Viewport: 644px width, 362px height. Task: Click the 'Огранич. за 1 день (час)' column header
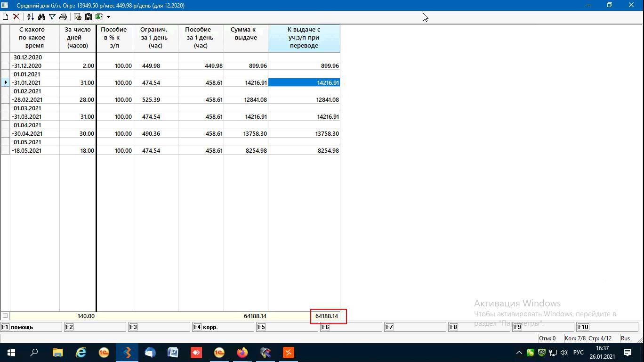pyautogui.click(x=155, y=38)
